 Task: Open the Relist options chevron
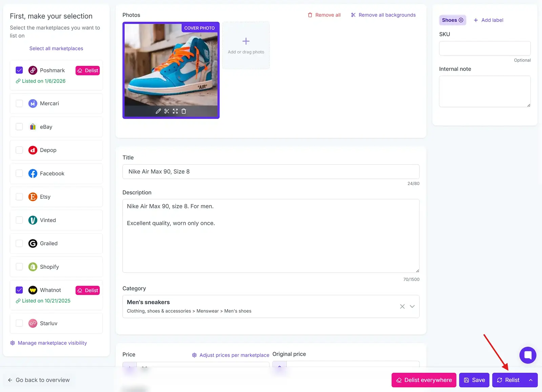(x=530, y=380)
